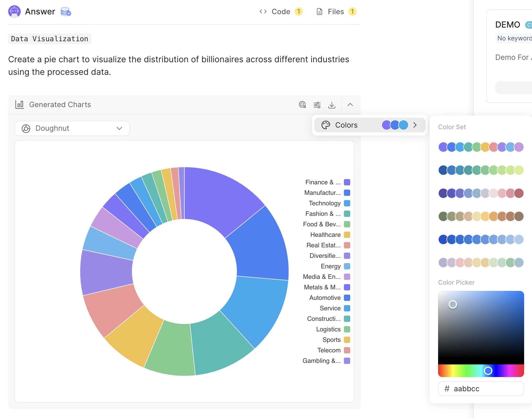Select the blue-to-green gradient color set
The width and height of the screenshot is (532, 418).
(x=481, y=170)
